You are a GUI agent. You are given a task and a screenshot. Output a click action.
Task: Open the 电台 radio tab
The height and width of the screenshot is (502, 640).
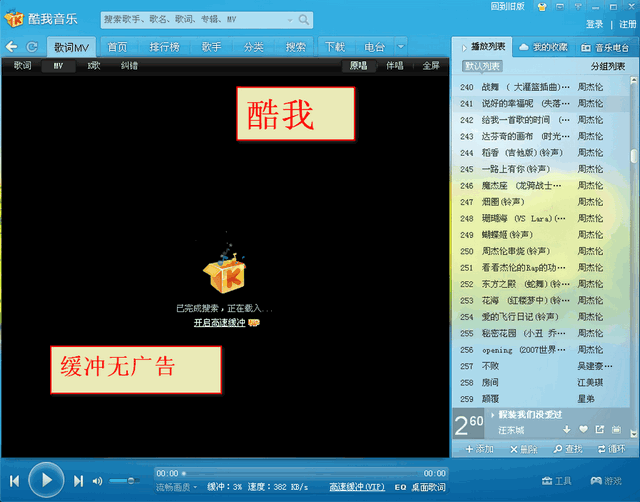374,47
